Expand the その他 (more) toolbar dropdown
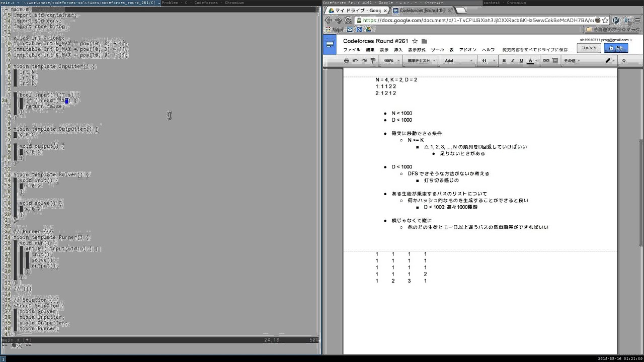The width and height of the screenshot is (644, 362). (572, 61)
